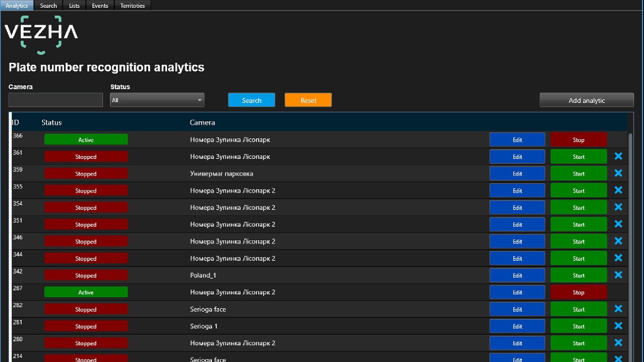Start analytic with ID 346
The height and width of the screenshot is (362, 644).
(x=579, y=241)
